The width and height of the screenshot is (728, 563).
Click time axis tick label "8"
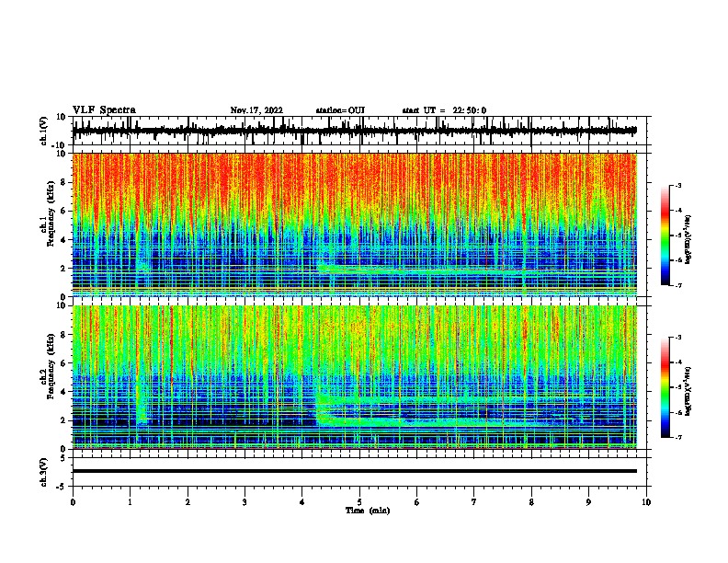point(531,502)
